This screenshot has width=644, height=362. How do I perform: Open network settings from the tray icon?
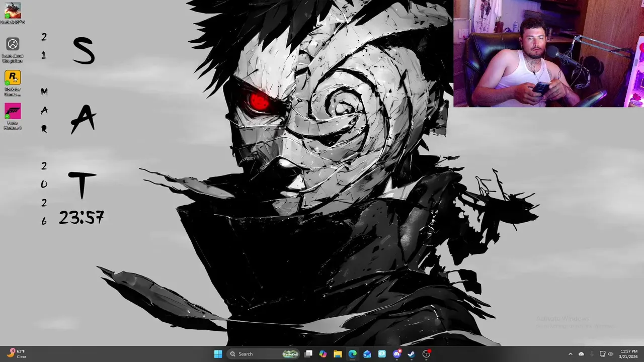tap(602, 354)
